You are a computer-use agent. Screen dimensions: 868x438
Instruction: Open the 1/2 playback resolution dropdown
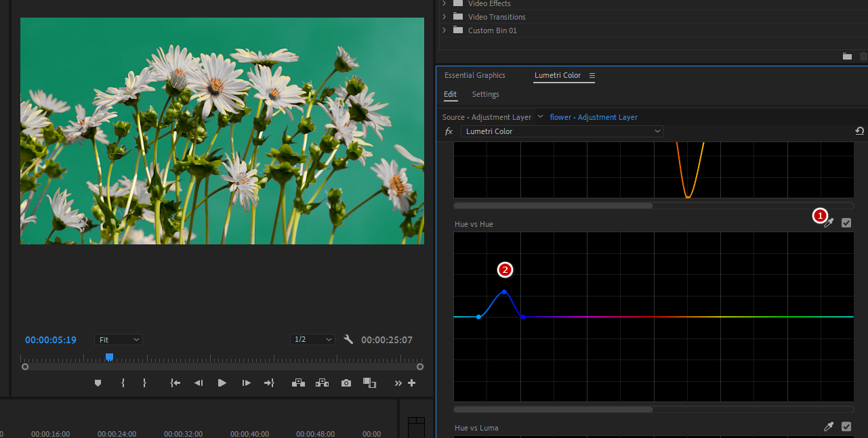click(312, 340)
